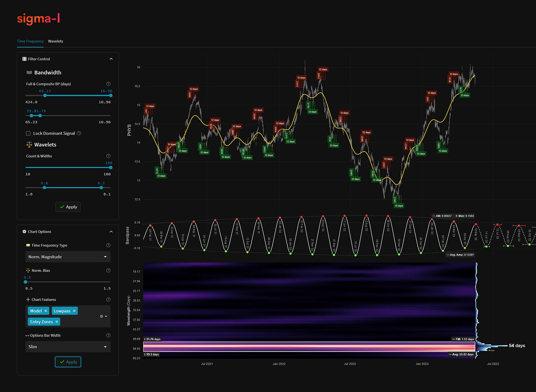
Task: Clear all selected Chart Features
Action: 101,316
